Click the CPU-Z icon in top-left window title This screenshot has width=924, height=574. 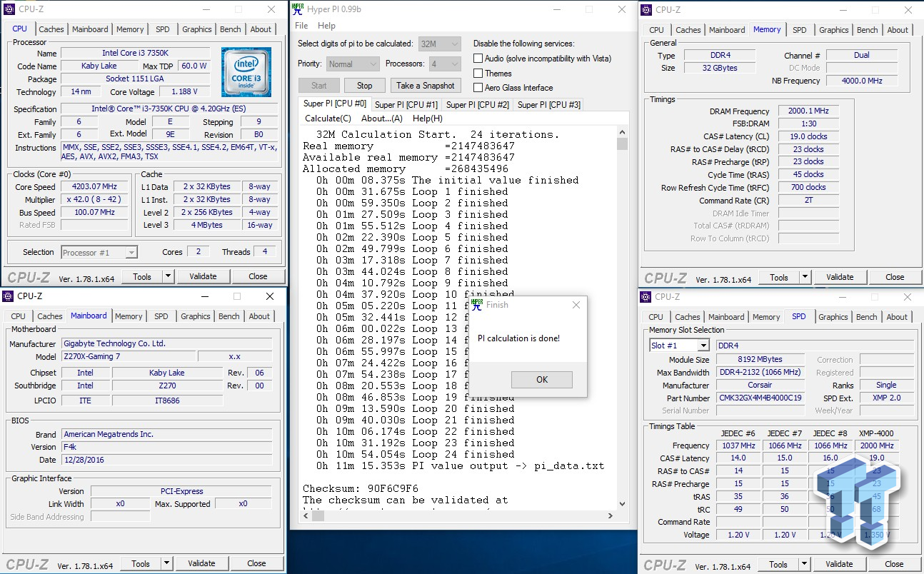[x=7, y=9]
